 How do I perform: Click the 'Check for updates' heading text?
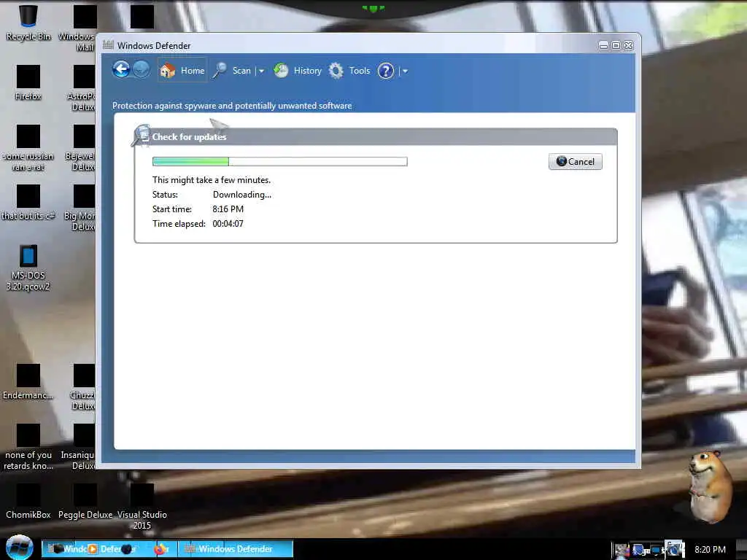(x=189, y=136)
